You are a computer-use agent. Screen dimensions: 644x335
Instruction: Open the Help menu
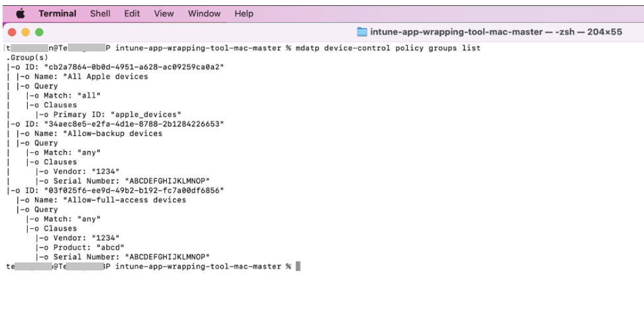pyautogui.click(x=244, y=14)
